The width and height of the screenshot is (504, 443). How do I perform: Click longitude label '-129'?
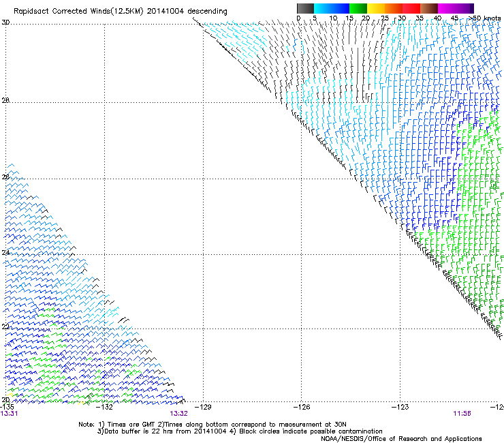pyautogui.click(x=203, y=407)
